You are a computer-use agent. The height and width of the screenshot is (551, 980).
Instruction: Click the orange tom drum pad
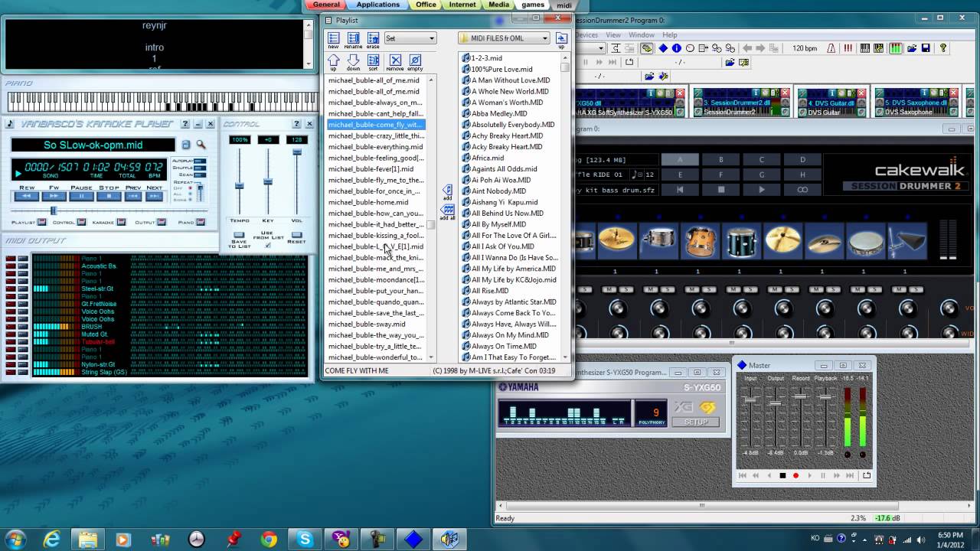point(699,242)
